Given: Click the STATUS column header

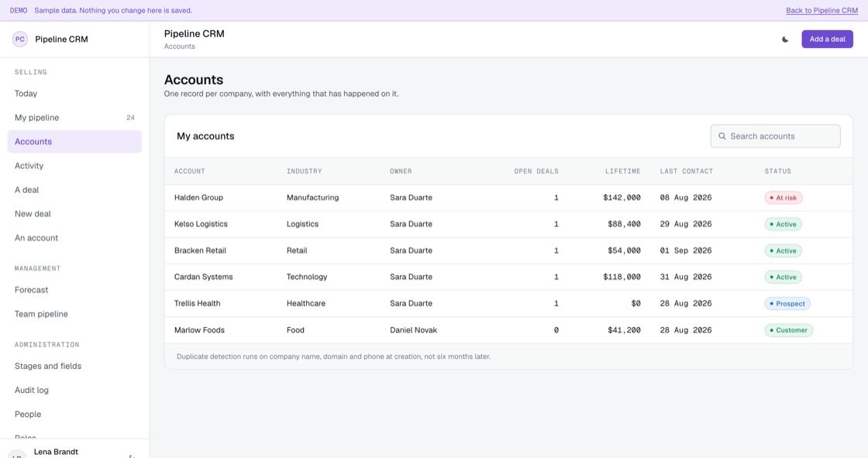Looking at the screenshot, I should point(778,171).
